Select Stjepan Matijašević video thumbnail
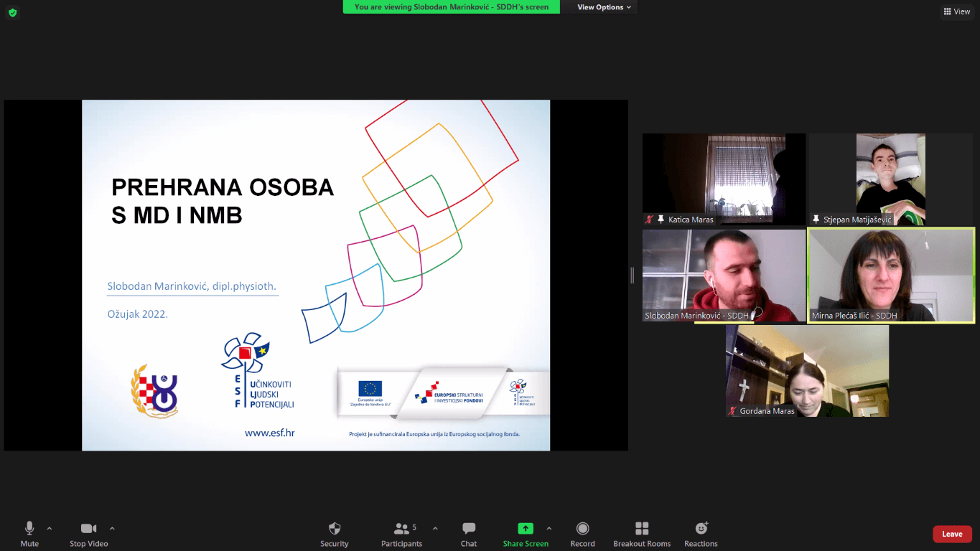The height and width of the screenshot is (551, 980). [890, 179]
